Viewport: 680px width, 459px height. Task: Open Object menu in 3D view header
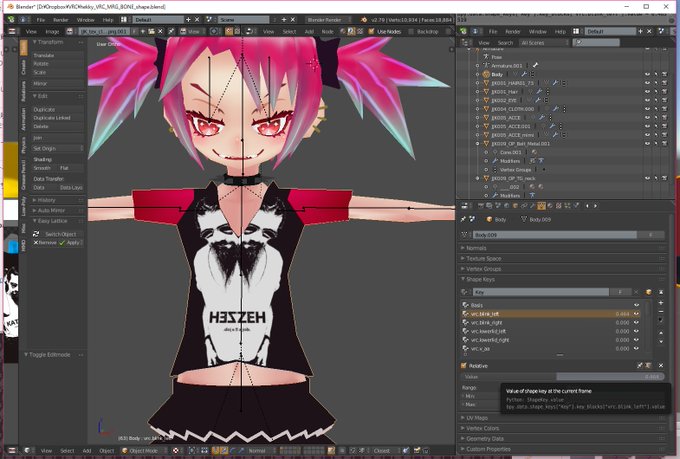[x=107, y=451]
